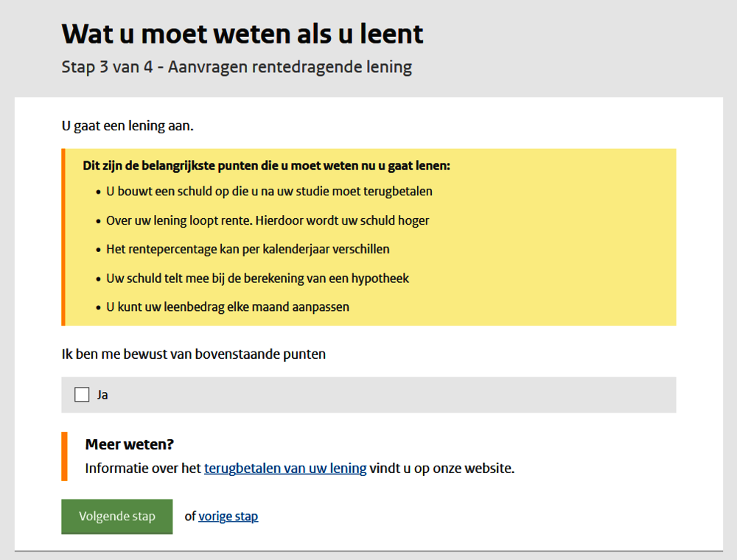Click the 'Ja' label next to checkbox

coord(102,395)
